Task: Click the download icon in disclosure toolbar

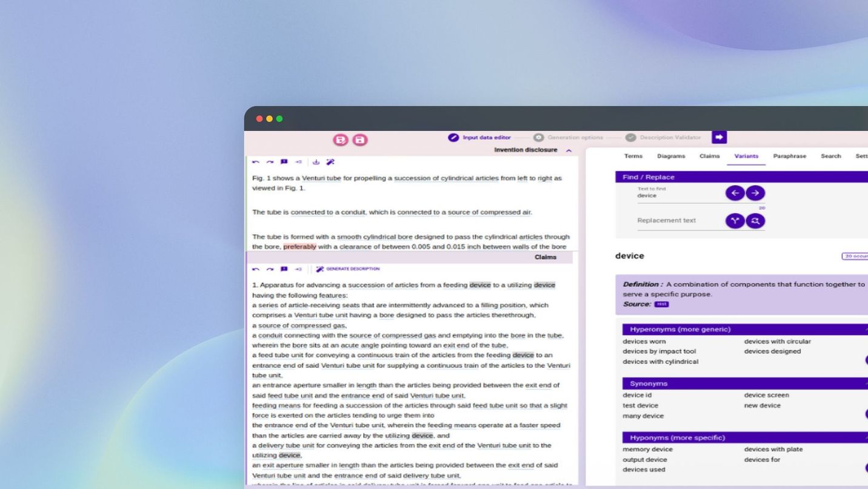Action: [316, 162]
